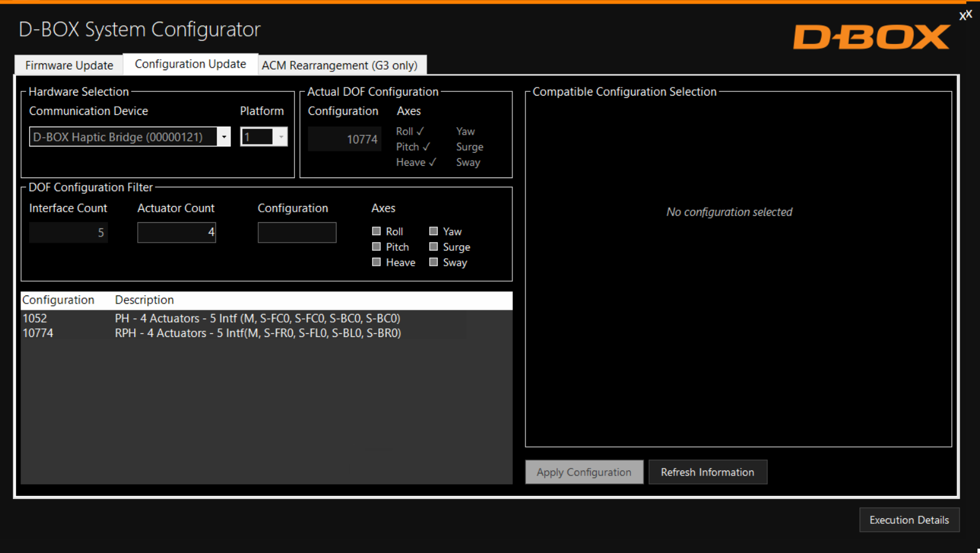Enable the Heave axis filter checkbox
The height and width of the screenshot is (553, 980).
[x=376, y=262]
